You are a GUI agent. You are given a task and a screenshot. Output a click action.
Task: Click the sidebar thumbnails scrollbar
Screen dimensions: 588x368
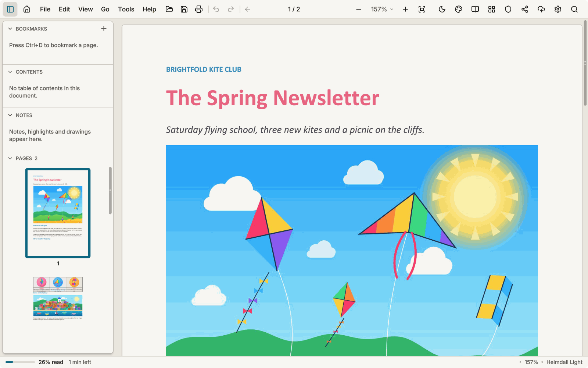110,191
